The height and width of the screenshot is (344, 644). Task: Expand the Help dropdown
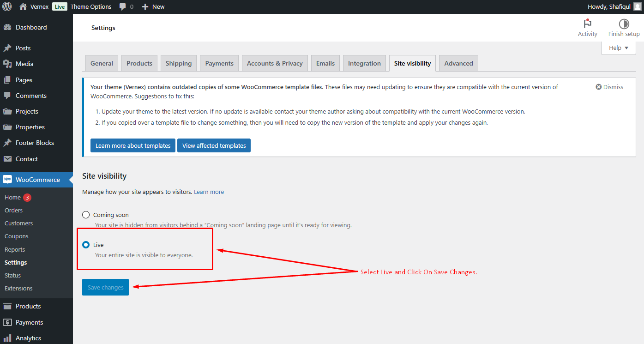pyautogui.click(x=619, y=48)
